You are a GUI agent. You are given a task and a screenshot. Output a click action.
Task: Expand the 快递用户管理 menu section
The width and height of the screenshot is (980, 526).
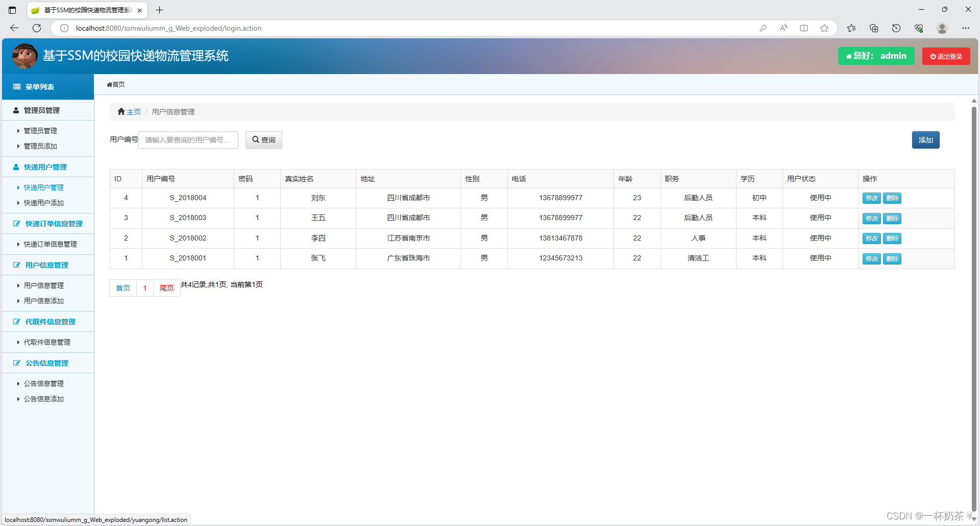point(48,167)
